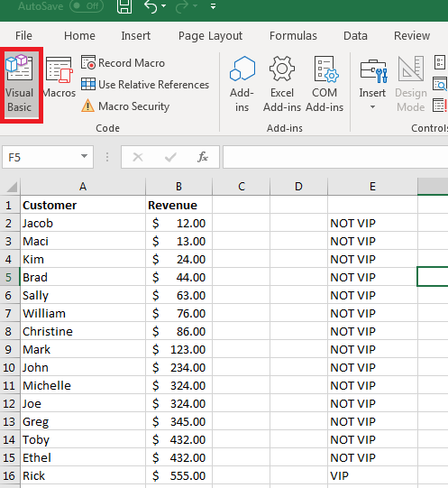Open COM Add-ins dialog
Image resolution: width=448 pixels, height=488 pixels.
325,84
